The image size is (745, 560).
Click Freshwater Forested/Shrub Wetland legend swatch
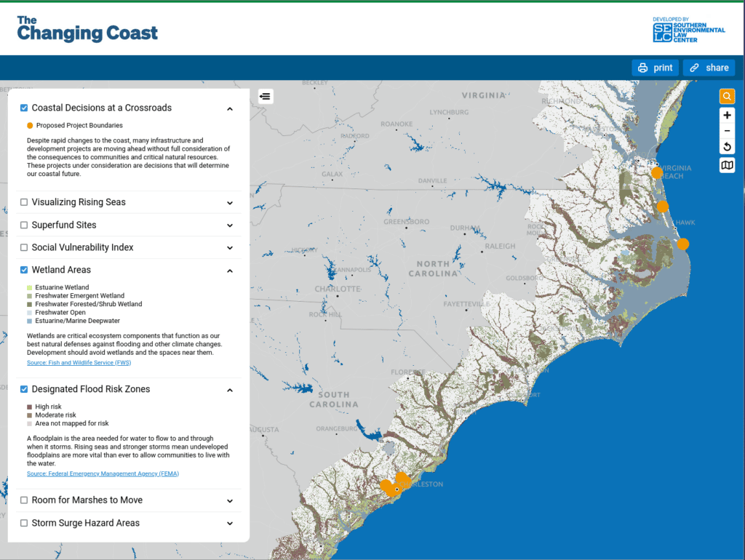(x=29, y=304)
